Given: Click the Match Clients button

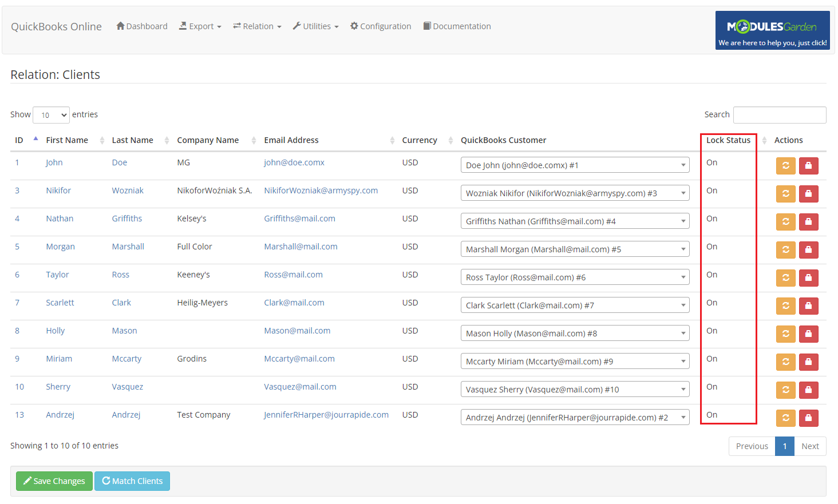Looking at the screenshot, I should [132, 481].
